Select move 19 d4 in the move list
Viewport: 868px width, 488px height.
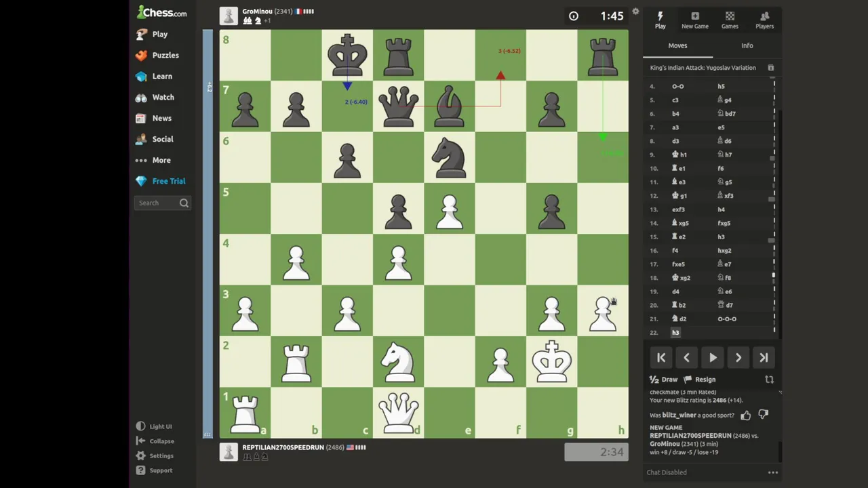675,291
